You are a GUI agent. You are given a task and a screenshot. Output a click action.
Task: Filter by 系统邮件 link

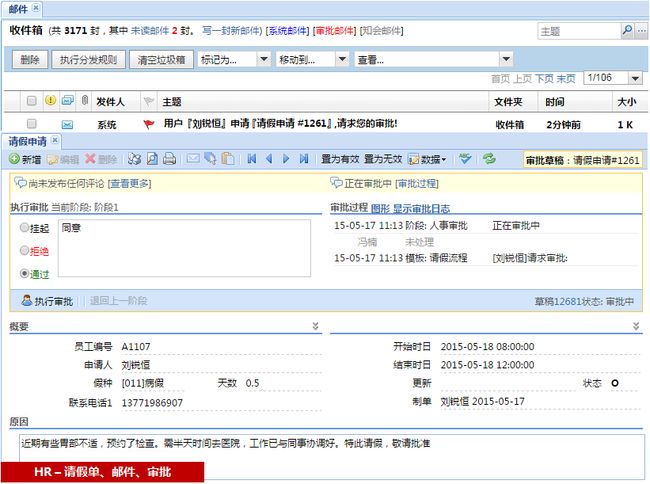coord(288,30)
